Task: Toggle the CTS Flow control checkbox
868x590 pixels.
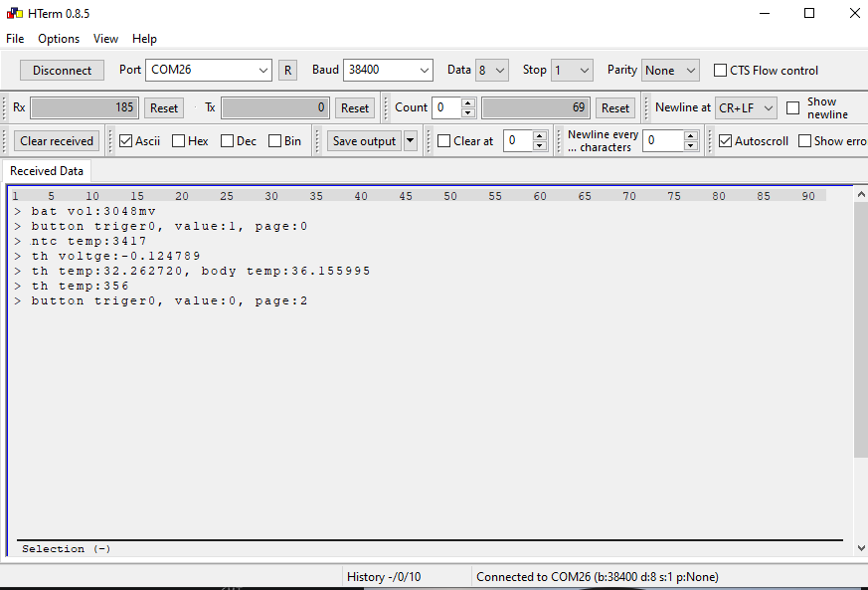Action: (x=720, y=71)
